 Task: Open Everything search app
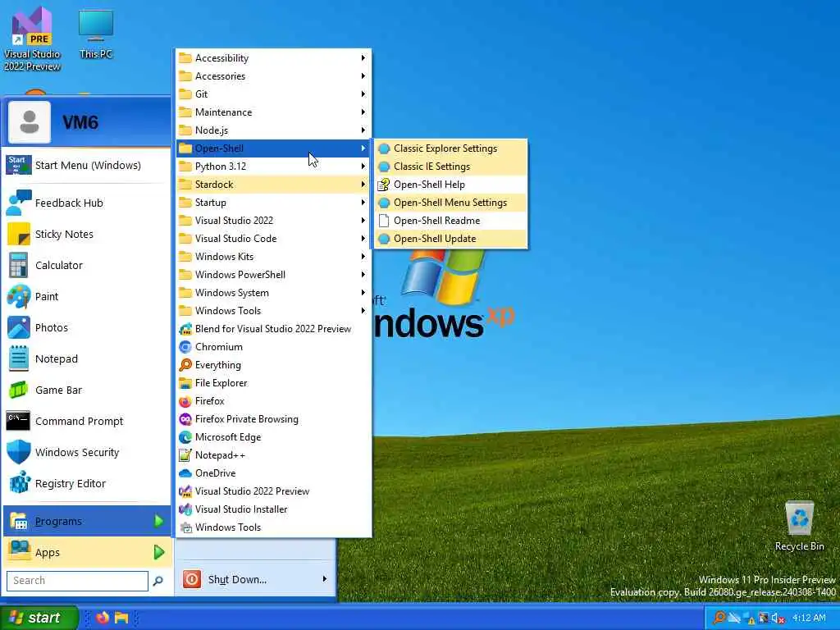[x=274, y=365]
